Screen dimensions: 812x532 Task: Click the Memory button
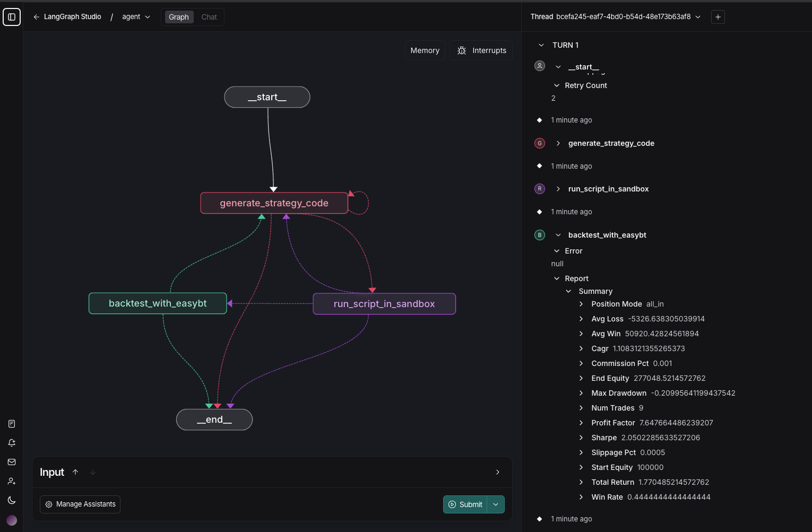click(x=425, y=50)
